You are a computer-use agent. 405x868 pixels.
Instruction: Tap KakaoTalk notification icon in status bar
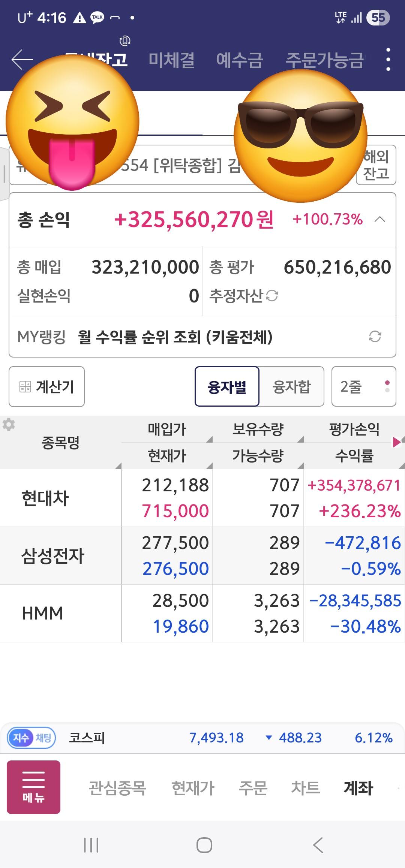97,17
